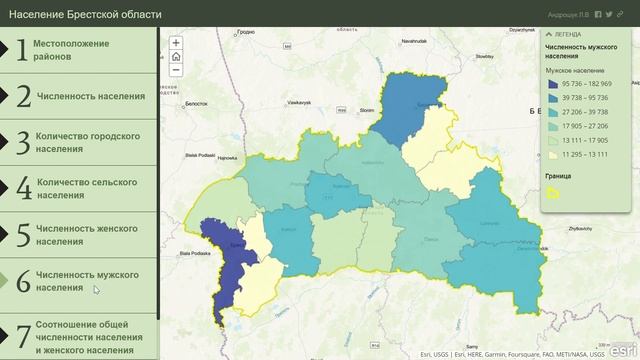This screenshot has height=360, width=640.
Task: Open tab 4 Количество сельского населения
Action: tap(78, 189)
